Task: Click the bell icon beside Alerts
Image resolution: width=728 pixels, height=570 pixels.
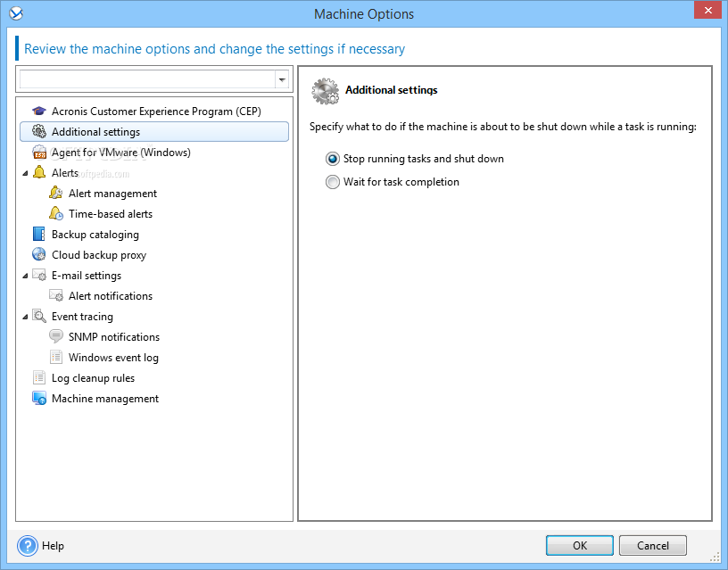Action: pos(39,173)
